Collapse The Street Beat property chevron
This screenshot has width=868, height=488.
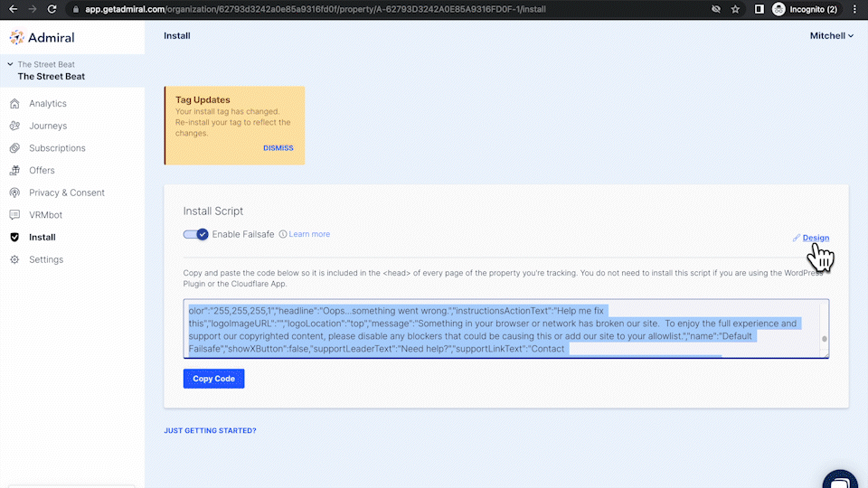pyautogui.click(x=10, y=64)
